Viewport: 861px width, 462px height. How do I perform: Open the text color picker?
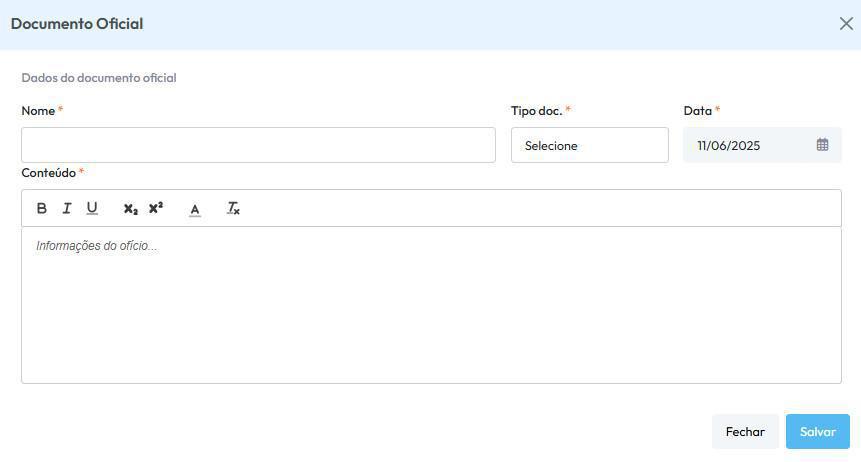(x=195, y=209)
